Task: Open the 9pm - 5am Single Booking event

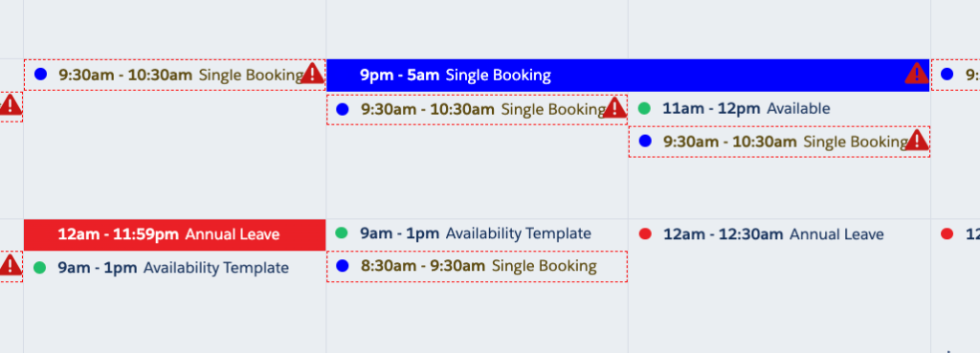Action: [628, 75]
